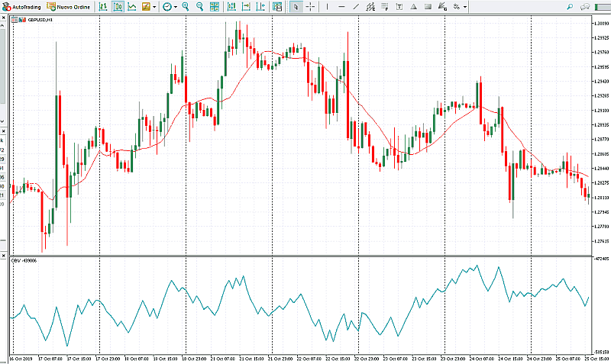Select the cursor pointer tool
Screen dimensions: 611x364
[296, 7]
